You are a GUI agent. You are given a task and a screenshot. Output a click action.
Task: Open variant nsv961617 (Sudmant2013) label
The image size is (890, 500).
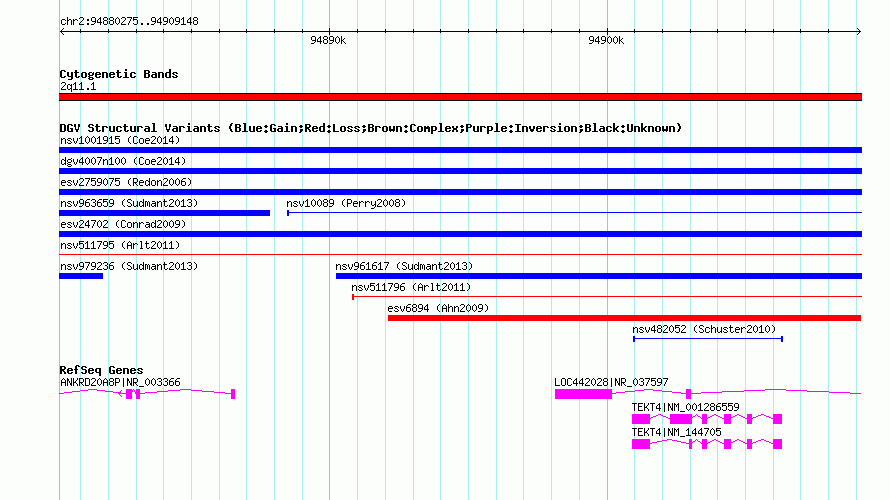coord(404,266)
